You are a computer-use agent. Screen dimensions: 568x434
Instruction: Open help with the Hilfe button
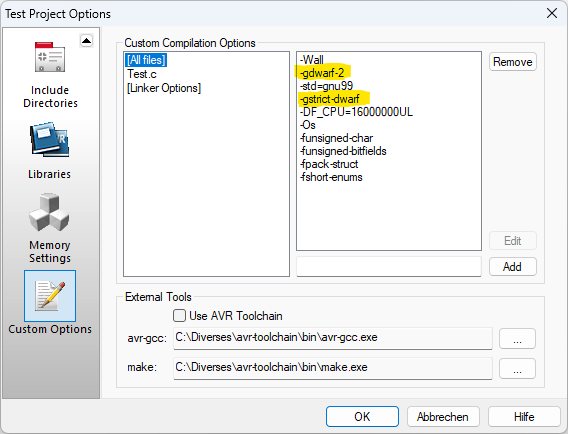coord(524,417)
